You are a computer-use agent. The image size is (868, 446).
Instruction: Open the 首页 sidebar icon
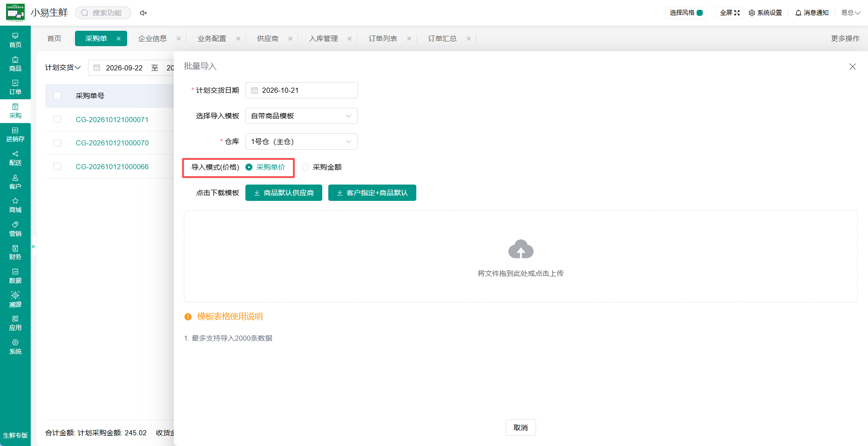click(x=15, y=40)
